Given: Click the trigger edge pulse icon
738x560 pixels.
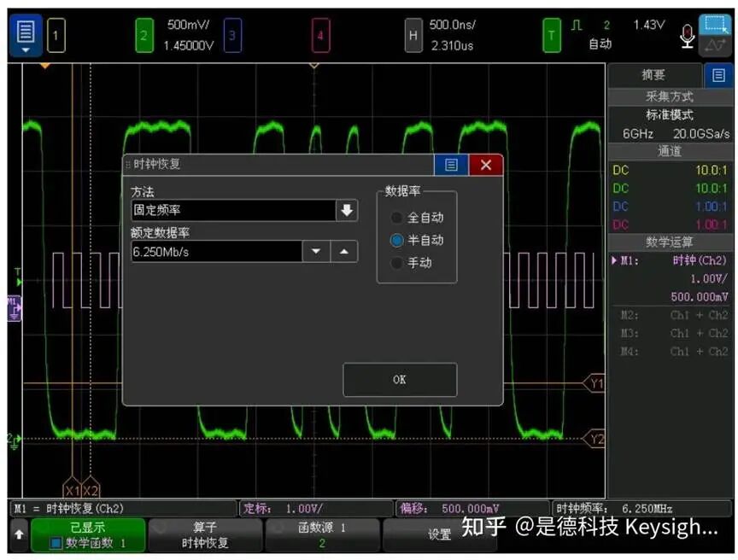Looking at the screenshot, I should [577, 25].
